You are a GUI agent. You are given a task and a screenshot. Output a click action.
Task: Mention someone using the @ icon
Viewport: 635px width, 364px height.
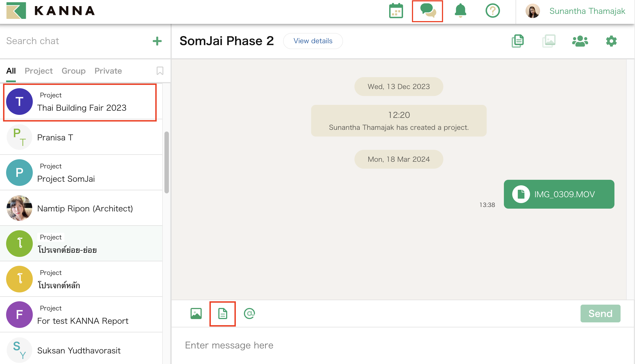click(x=249, y=314)
